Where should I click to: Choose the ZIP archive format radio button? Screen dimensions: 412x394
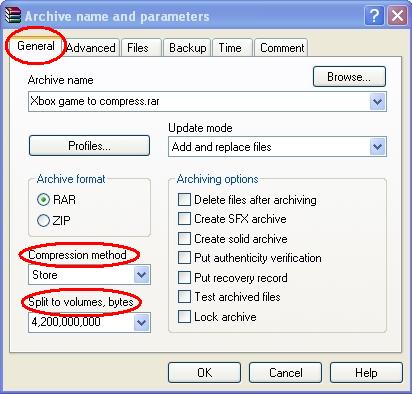[43, 221]
